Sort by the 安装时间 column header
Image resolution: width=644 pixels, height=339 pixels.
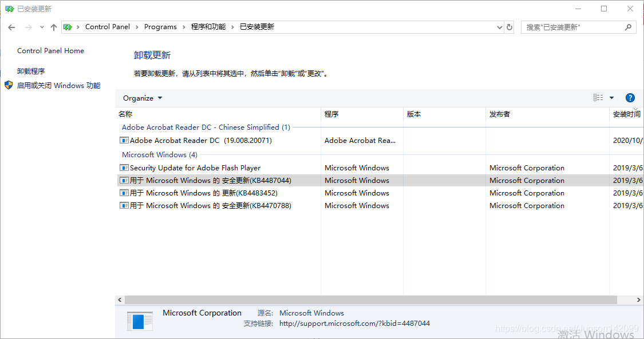tap(627, 114)
